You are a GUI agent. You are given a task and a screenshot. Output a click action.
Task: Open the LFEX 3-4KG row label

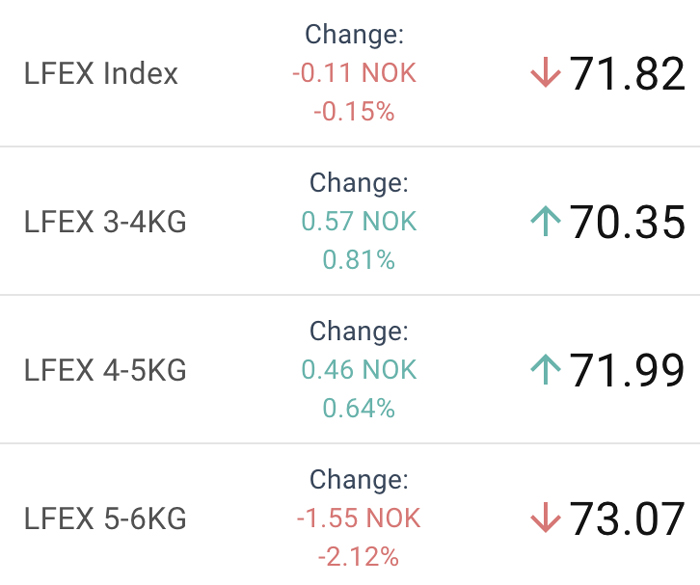(x=105, y=221)
